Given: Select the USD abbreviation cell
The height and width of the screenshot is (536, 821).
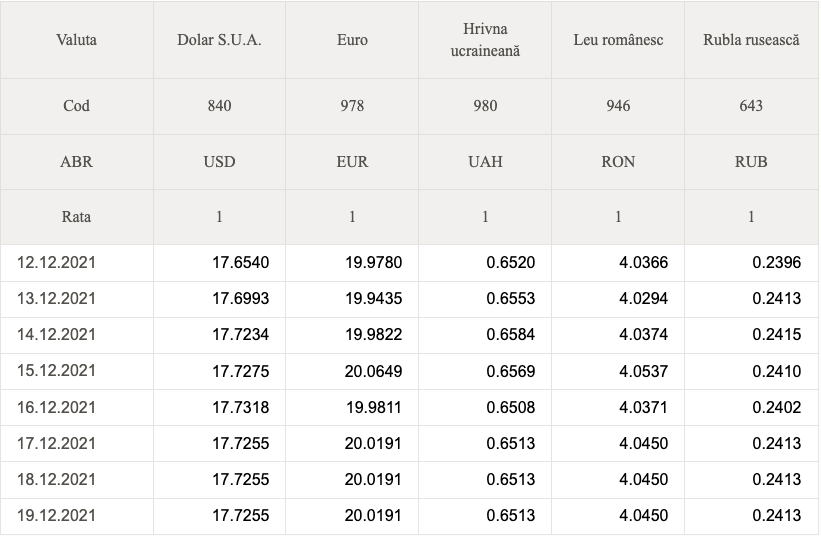Looking at the screenshot, I should click(219, 162).
